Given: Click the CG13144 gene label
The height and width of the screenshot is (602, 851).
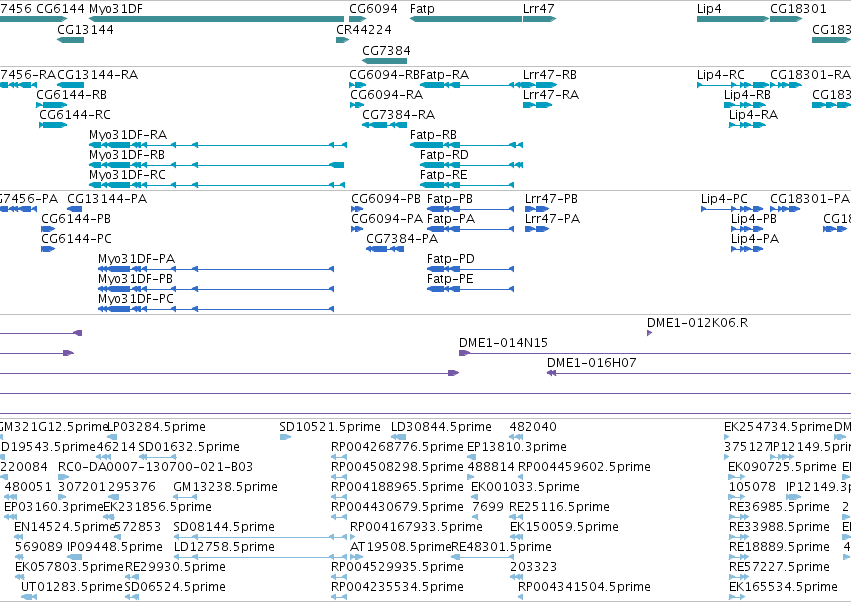Looking at the screenshot, I should pyautogui.click(x=85, y=29).
